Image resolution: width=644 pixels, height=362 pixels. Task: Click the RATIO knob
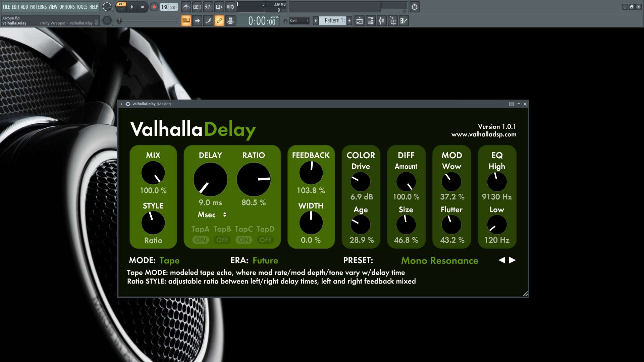click(x=254, y=180)
